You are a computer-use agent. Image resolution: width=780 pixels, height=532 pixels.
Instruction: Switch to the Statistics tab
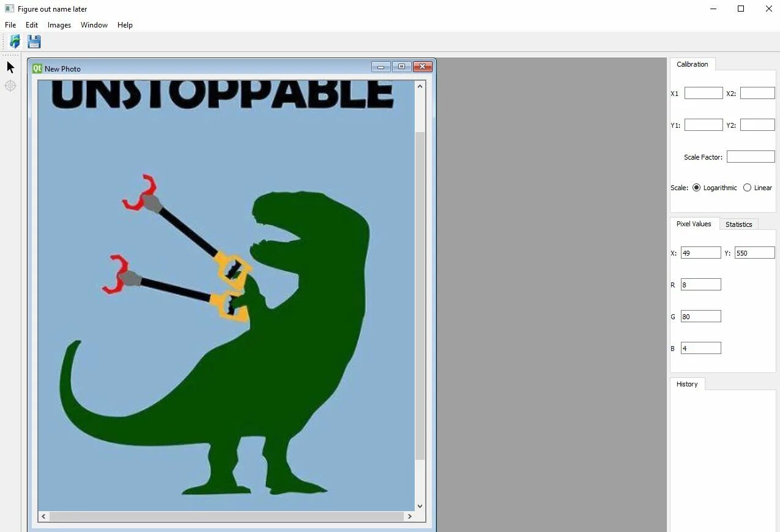tap(738, 224)
